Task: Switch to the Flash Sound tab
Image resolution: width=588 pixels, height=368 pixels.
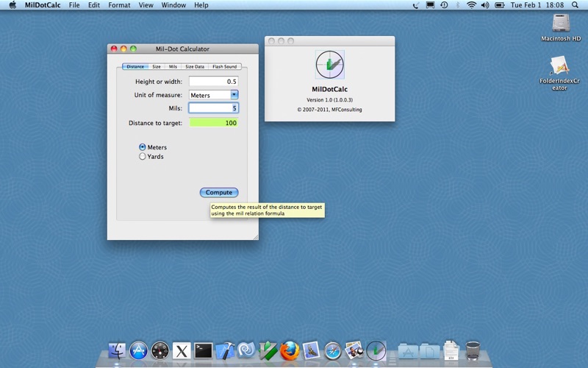Action: coord(225,66)
